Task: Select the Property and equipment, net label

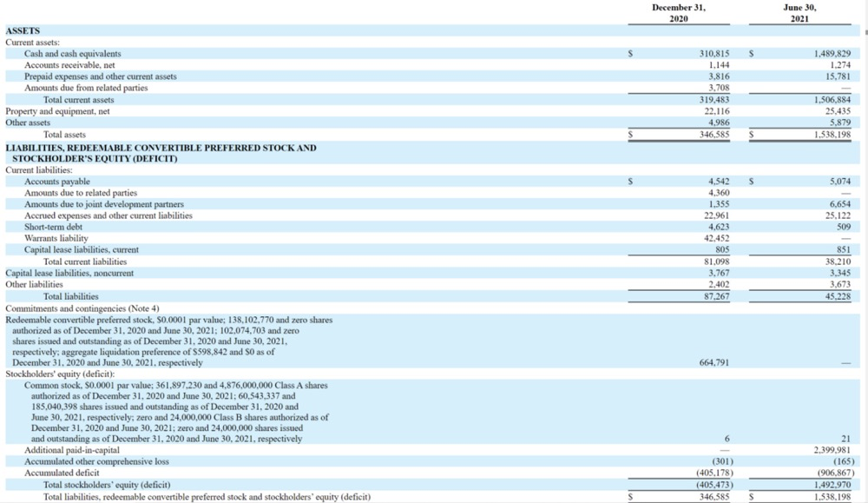Action: click(57, 111)
